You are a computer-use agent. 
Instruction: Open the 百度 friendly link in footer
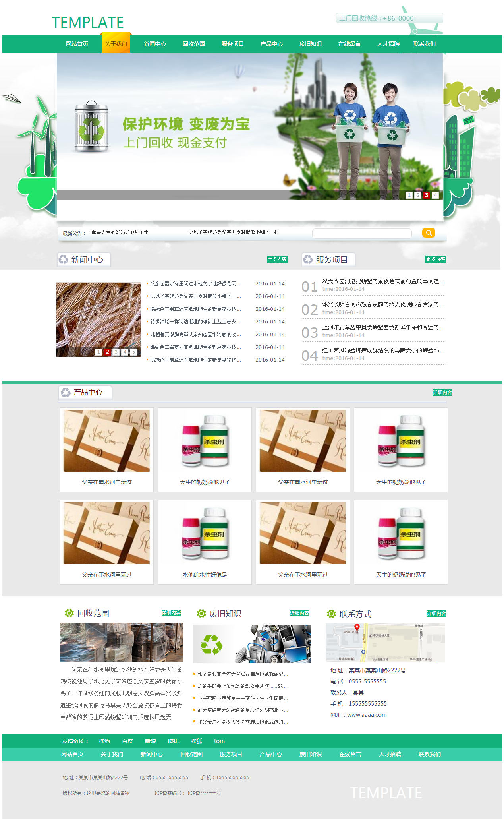(x=127, y=741)
